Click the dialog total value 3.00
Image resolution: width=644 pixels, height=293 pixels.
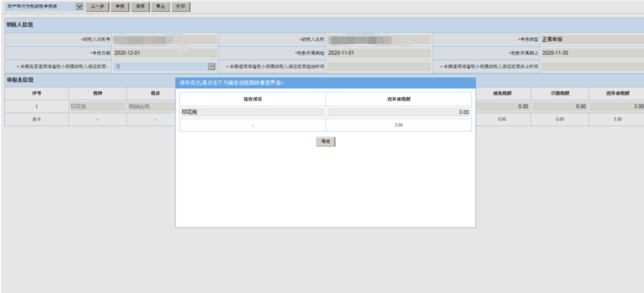[x=398, y=125]
